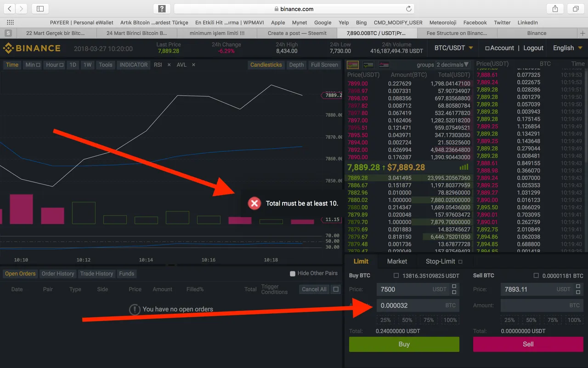588x368 pixels.
Task: Toggle checkbox beside 13816.35109825 USDT balance
Action: tap(396, 276)
